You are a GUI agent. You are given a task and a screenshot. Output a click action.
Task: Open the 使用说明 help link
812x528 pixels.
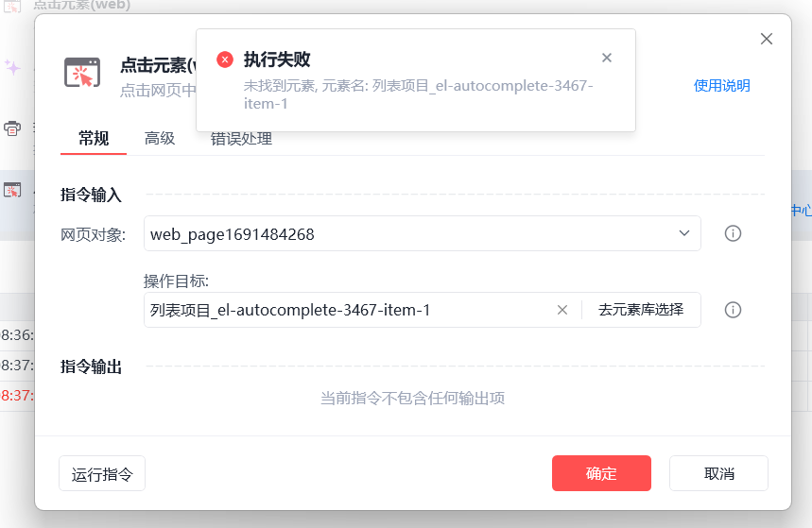pos(721,86)
